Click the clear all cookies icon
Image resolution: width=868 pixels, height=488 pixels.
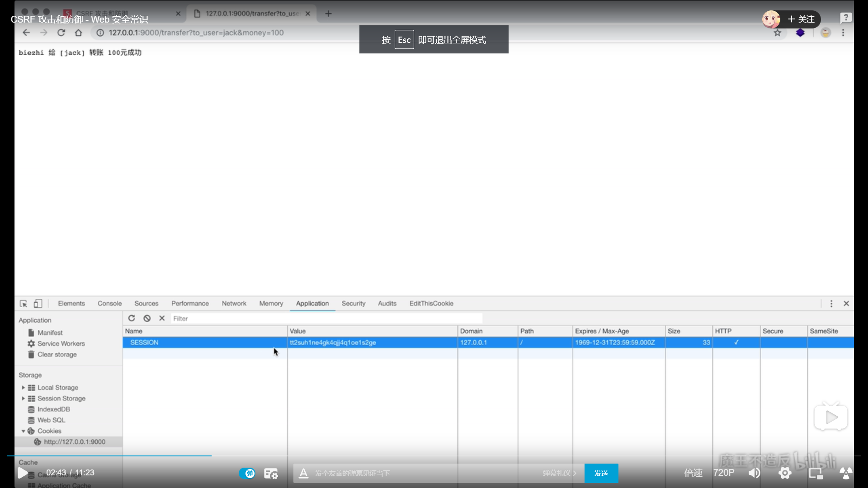point(147,318)
